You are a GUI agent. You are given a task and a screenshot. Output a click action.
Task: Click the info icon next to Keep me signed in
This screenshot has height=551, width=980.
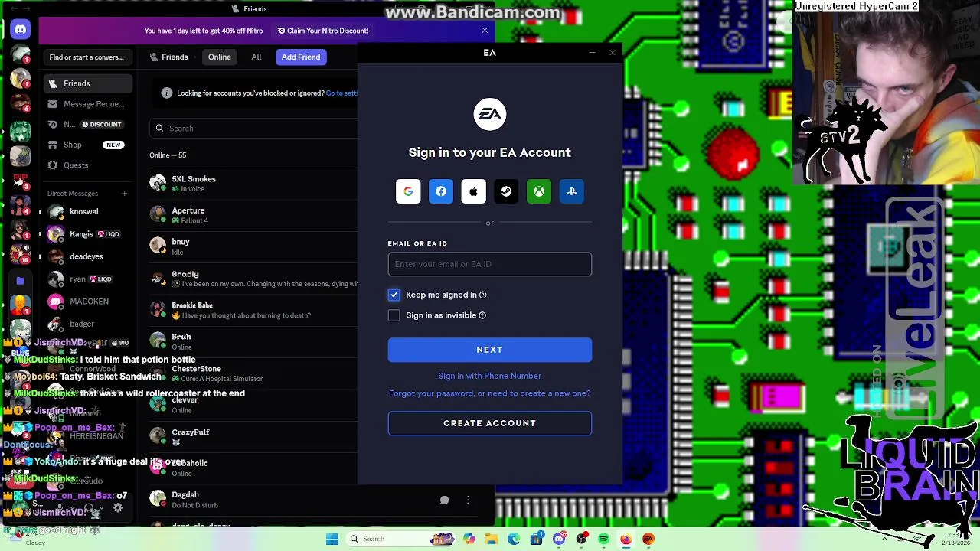click(482, 295)
